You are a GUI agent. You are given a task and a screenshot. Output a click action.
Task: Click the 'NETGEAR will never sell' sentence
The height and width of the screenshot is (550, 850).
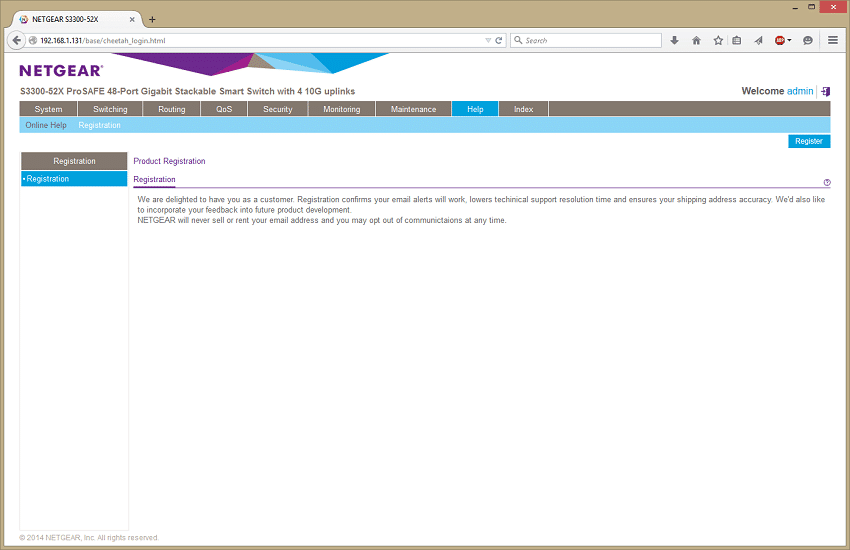point(321,221)
